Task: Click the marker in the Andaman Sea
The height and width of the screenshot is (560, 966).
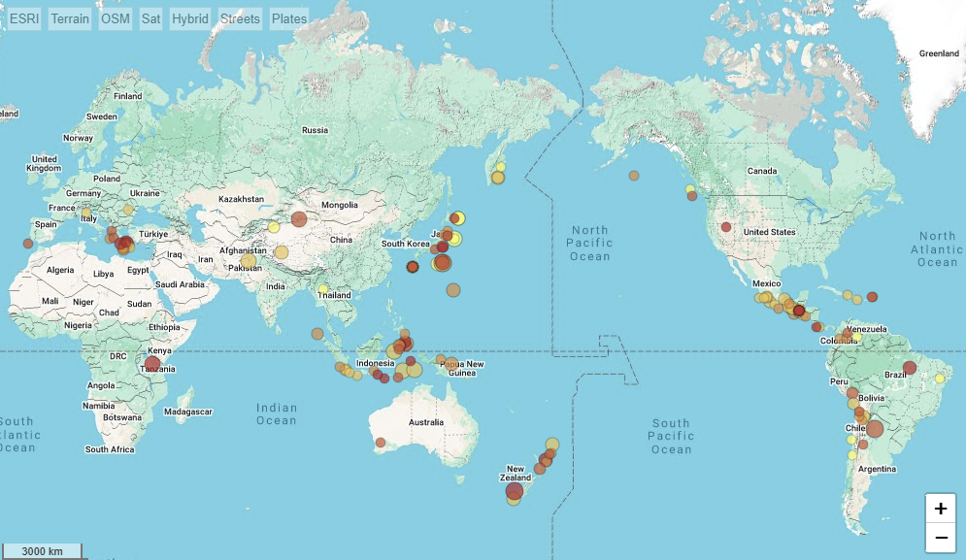Action: (317, 334)
